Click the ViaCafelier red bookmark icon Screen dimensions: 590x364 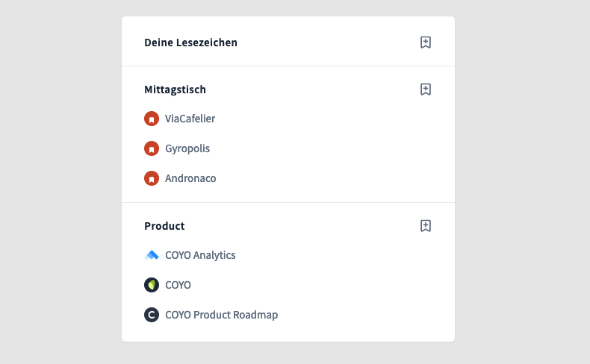tap(152, 119)
